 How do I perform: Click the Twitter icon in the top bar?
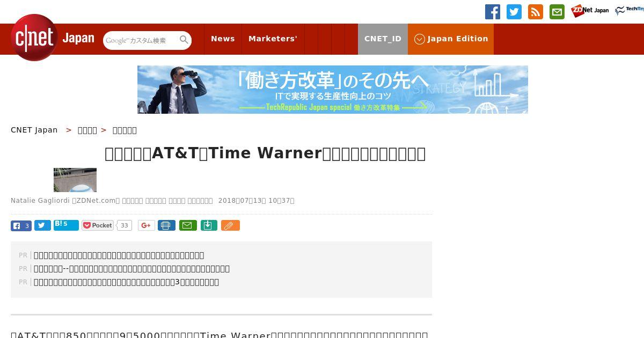(x=514, y=12)
